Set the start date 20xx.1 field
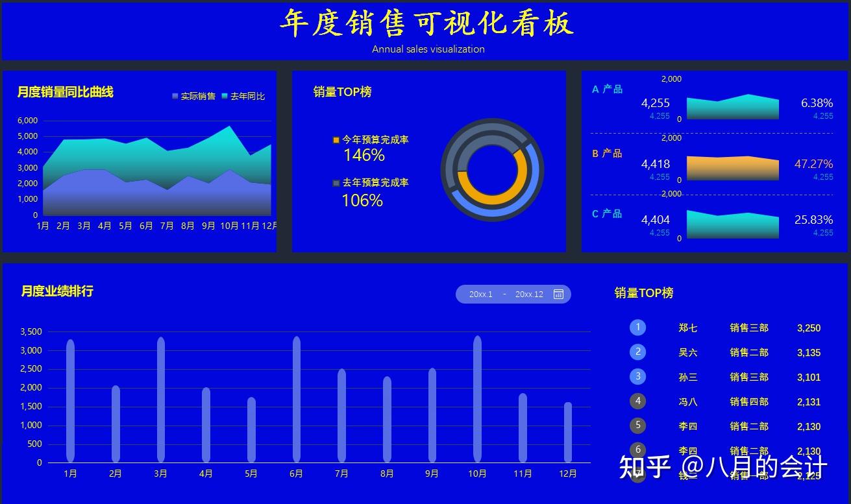This screenshot has width=851, height=504. pyautogui.click(x=481, y=294)
